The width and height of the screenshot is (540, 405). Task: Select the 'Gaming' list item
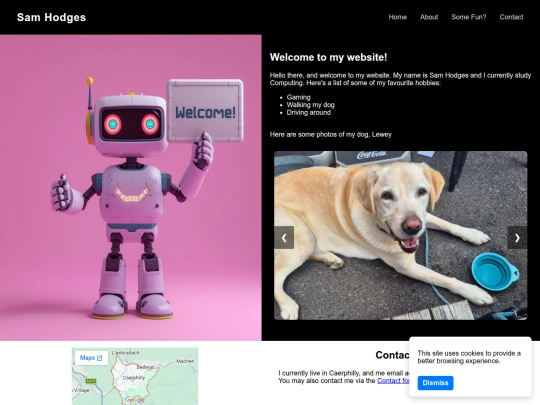[299, 97]
